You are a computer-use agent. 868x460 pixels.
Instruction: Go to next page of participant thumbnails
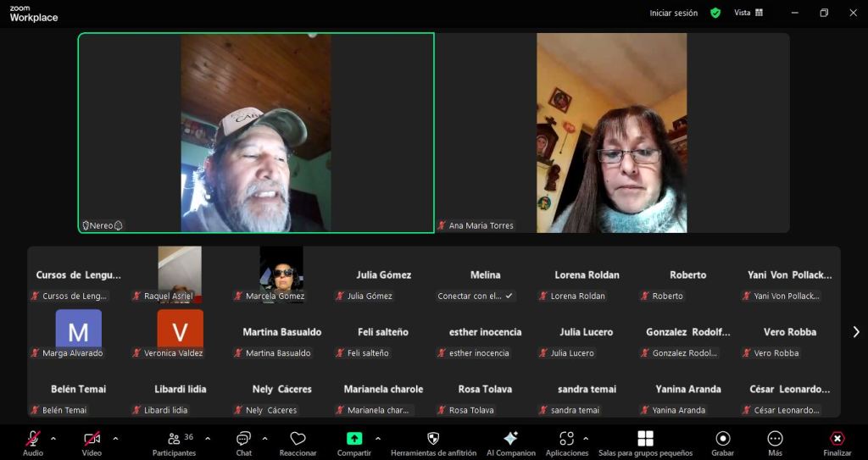855,332
